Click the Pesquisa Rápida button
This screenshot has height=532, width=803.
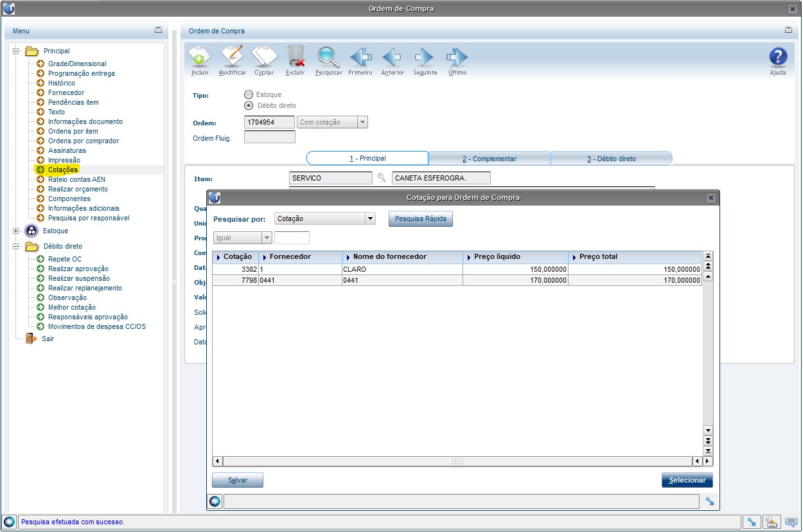tap(421, 219)
